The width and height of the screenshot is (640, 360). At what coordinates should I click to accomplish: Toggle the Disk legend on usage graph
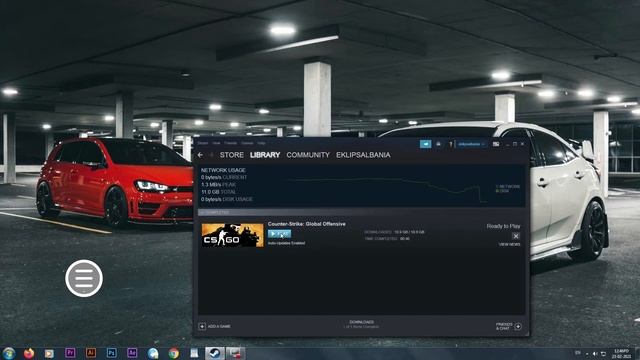click(x=503, y=191)
